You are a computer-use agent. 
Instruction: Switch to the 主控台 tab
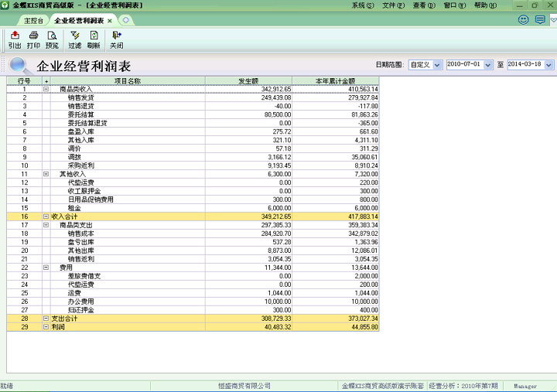pyautogui.click(x=33, y=20)
